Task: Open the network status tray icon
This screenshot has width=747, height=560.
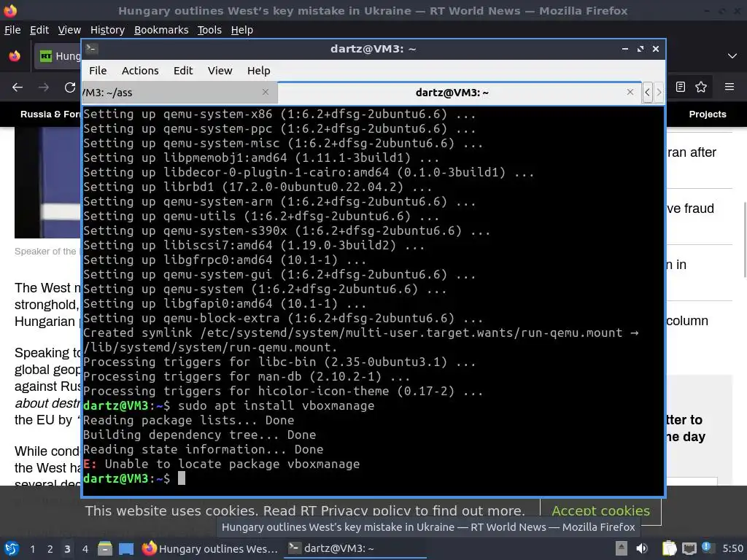Action: click(689, 548)
